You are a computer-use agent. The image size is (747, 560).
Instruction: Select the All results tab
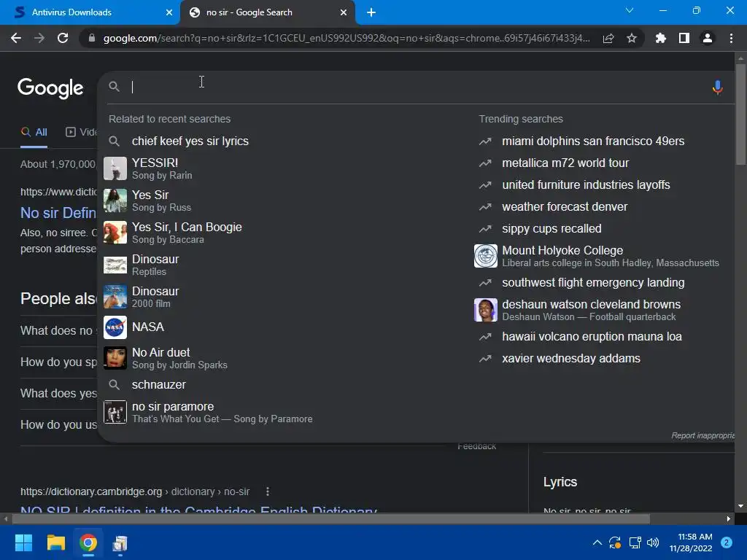pos(34,132)
